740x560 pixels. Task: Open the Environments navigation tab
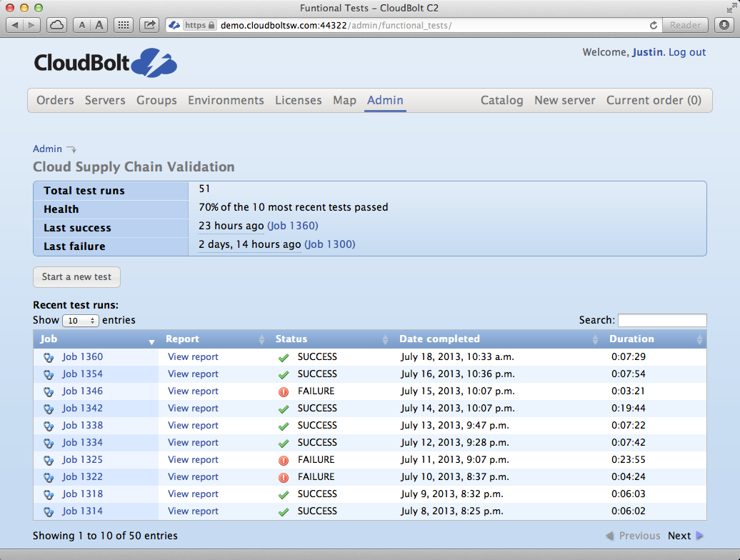coord(226,100)
